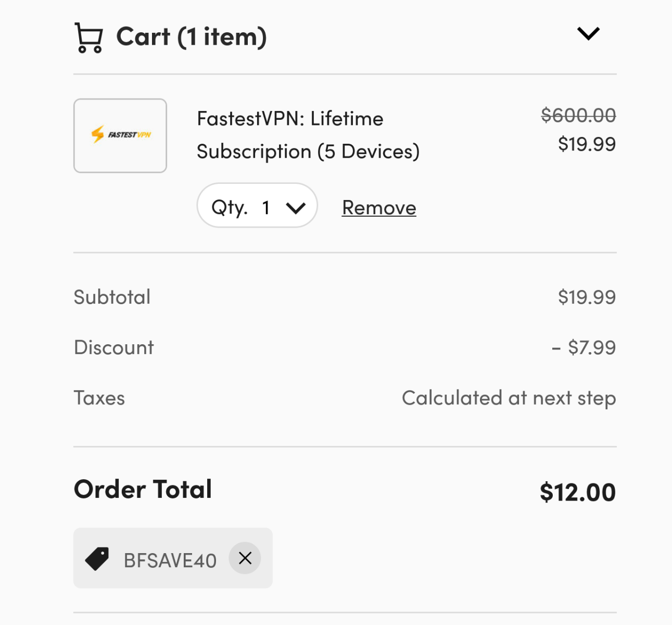Click the FastestVPN Lifetime Subscription title

pos(308,135)
